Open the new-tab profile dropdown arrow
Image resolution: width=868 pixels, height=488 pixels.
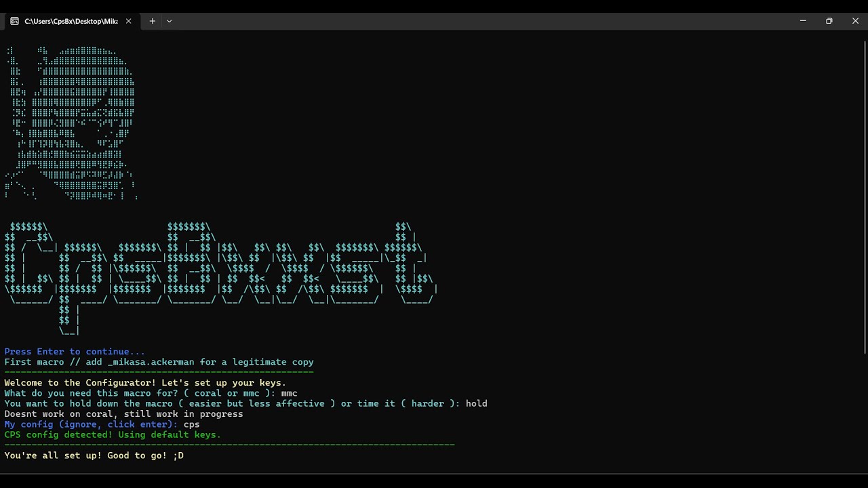(170, 21)
